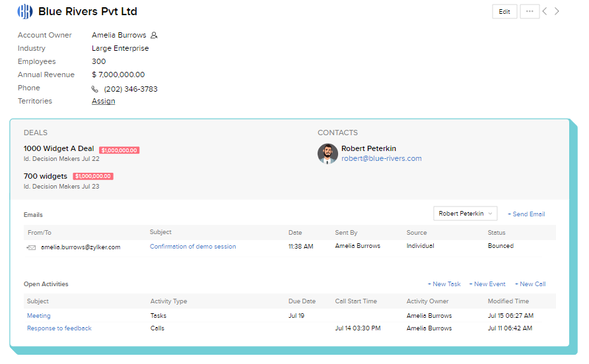
Task: Open robert@blue-rivers.com email link
Action: pos(381,159)
